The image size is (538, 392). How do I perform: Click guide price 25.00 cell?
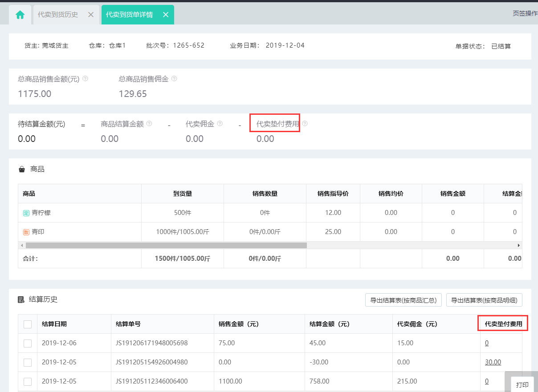pos(333,232)
